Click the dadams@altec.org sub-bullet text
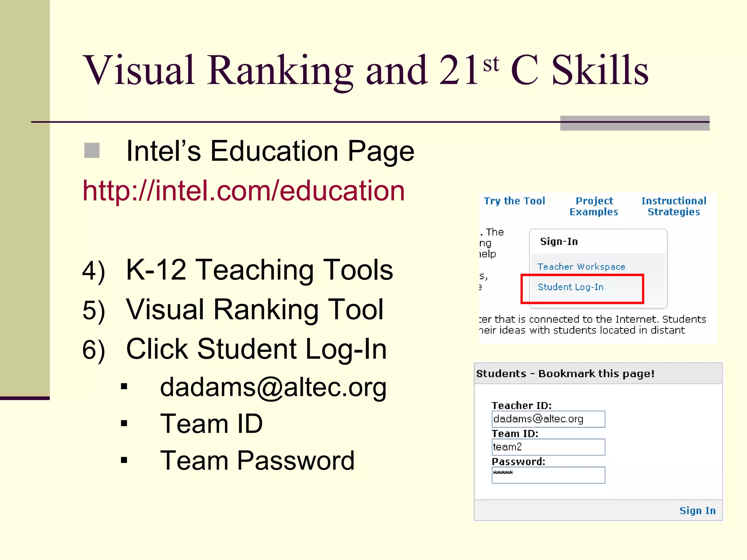This screenshot has width=747, height=560. point(273,387)
